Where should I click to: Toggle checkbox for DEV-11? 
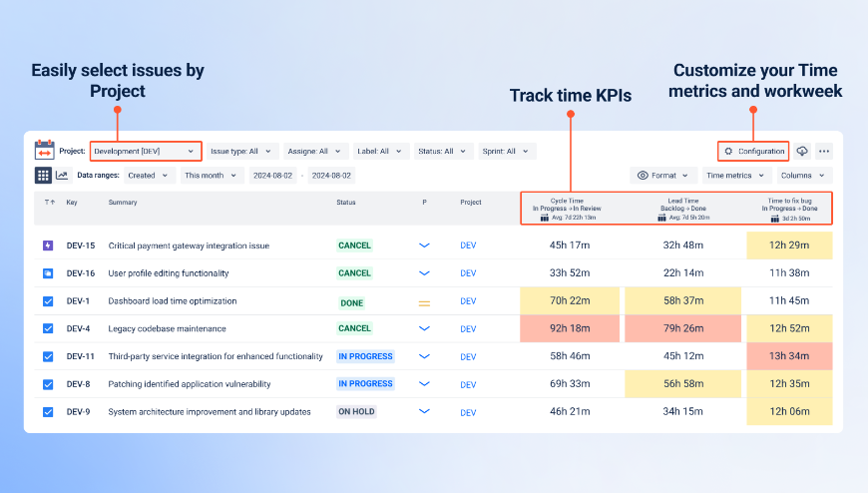coord(48,356)
